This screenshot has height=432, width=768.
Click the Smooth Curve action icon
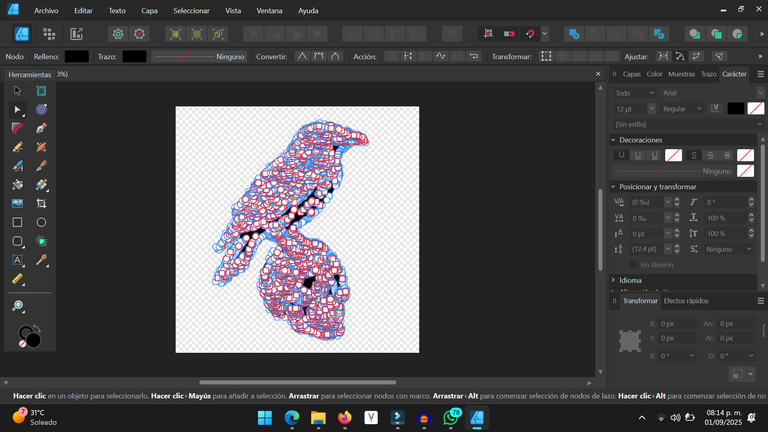pos(441,56)
